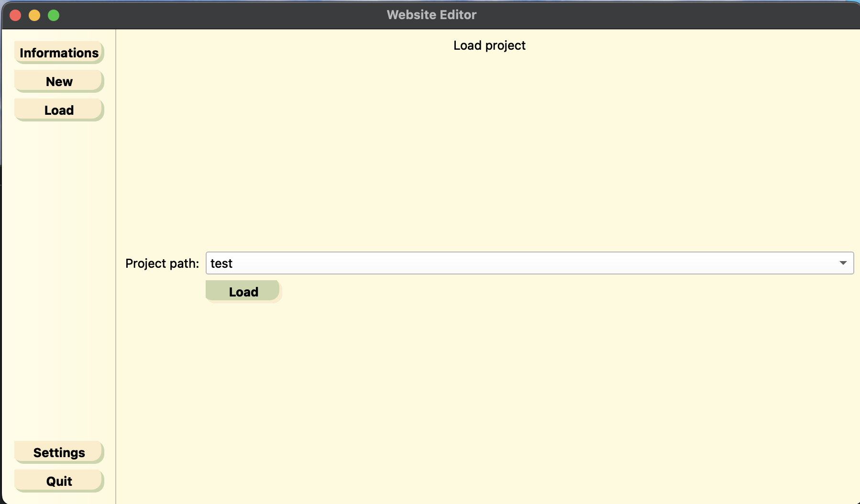860x504 pixels.
Task: Click the New button in sidebar
Action: [59, 81]
